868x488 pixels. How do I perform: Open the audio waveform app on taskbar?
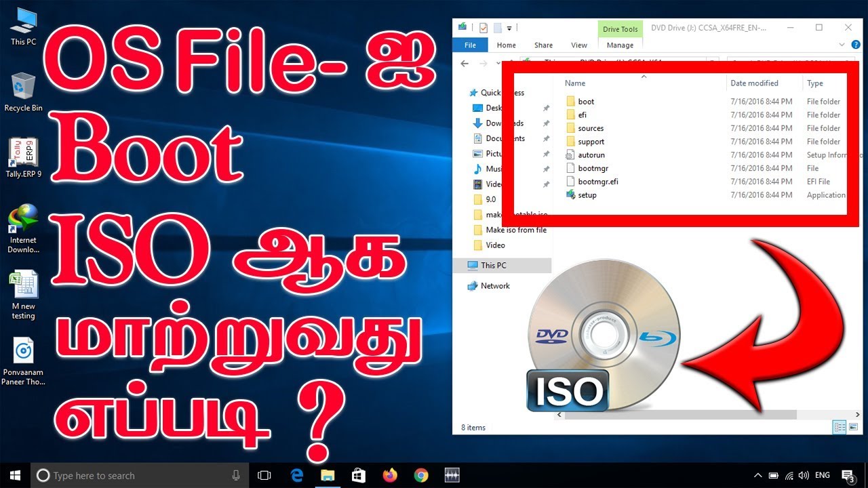click(452, 476)
